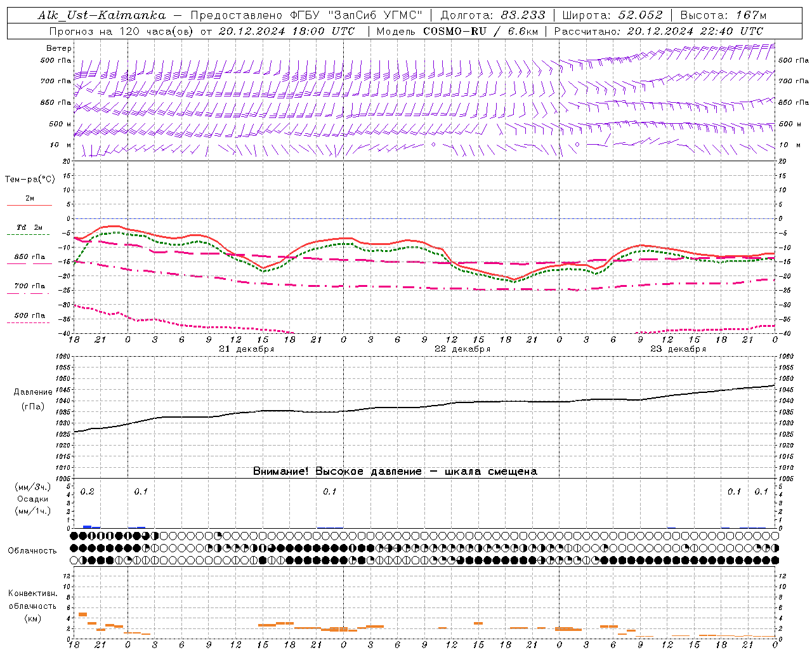Image resolution: width=812 pixels, height=650 pixels.
Task: Click the Ветер label on the left
Action: click(x=59, y=48)
